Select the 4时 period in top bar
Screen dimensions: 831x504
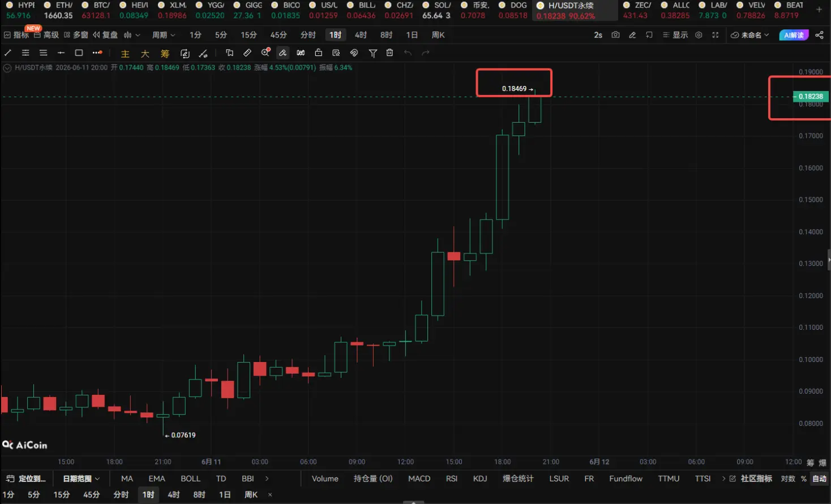click(361, 35)
